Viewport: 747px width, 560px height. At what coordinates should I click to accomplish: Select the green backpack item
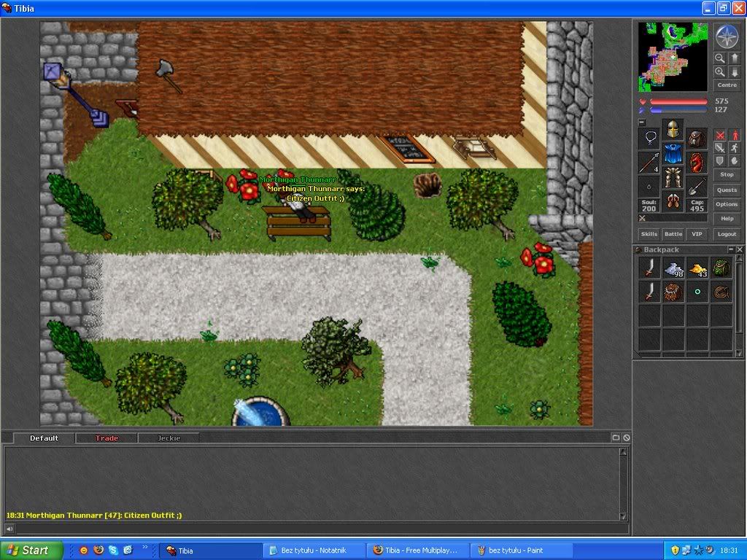(x=721, y=268)
